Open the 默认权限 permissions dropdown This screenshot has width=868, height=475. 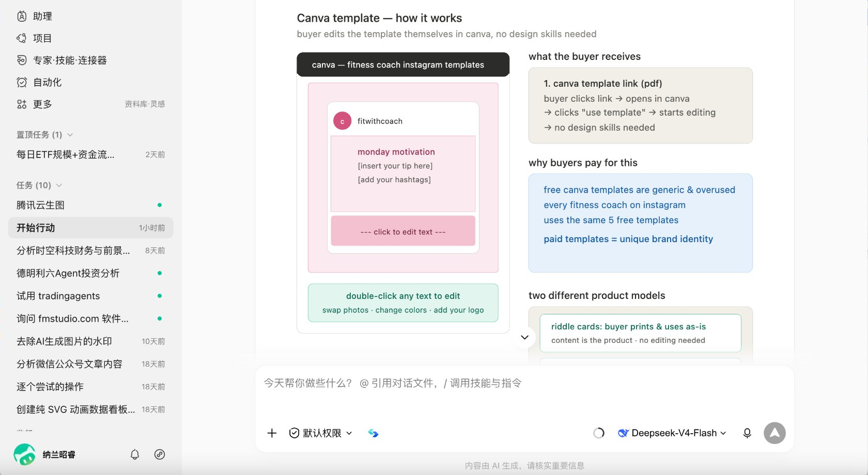click(x=321, y=433)
